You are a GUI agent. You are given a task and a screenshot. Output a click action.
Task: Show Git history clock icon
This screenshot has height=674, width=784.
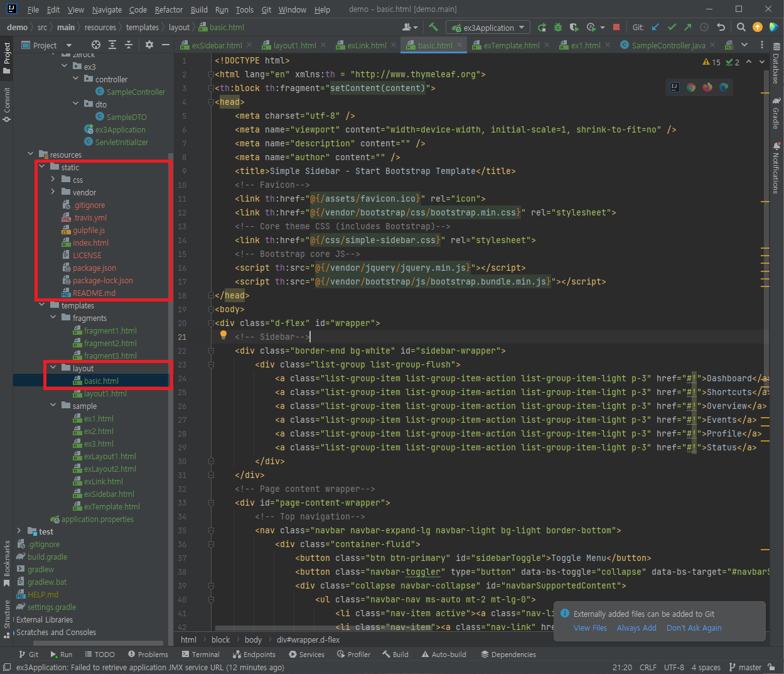[x=704, y=27]
